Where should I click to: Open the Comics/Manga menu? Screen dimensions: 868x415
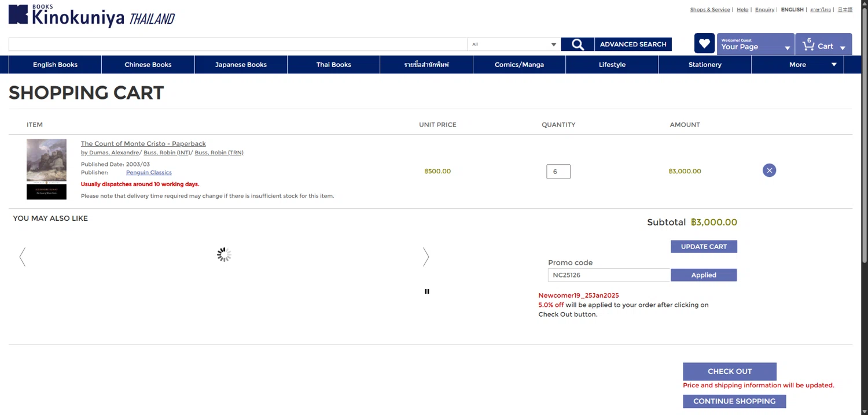tap(519, 65)
